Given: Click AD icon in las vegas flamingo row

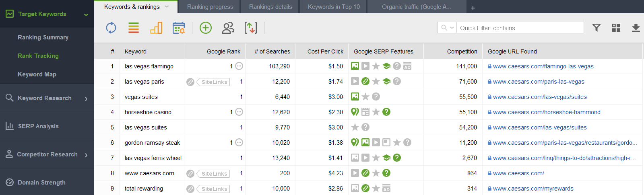Looking at the screenshot, I should click(x=407, y=66).
